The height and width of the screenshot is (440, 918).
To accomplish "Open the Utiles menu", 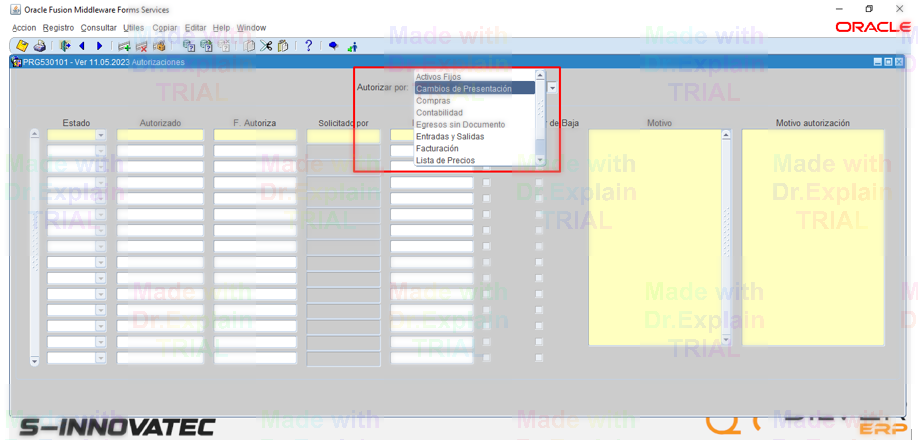I will (x=133, y=28).
